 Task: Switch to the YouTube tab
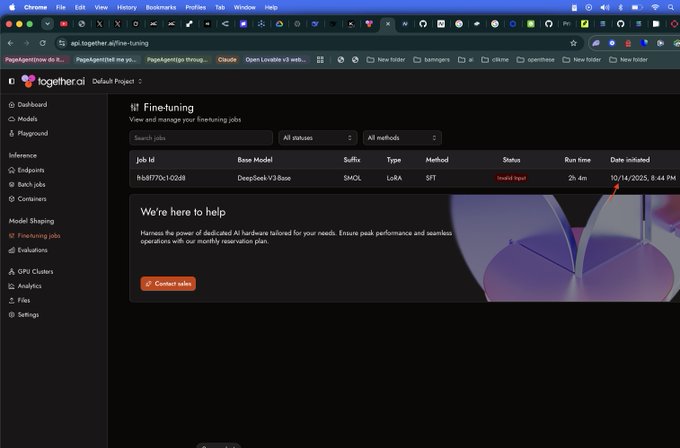(64, 24)
